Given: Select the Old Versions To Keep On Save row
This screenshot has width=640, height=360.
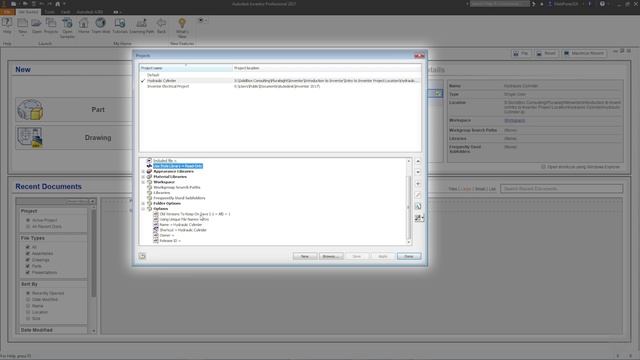Looking at the screenshot, I should point(195,214).
